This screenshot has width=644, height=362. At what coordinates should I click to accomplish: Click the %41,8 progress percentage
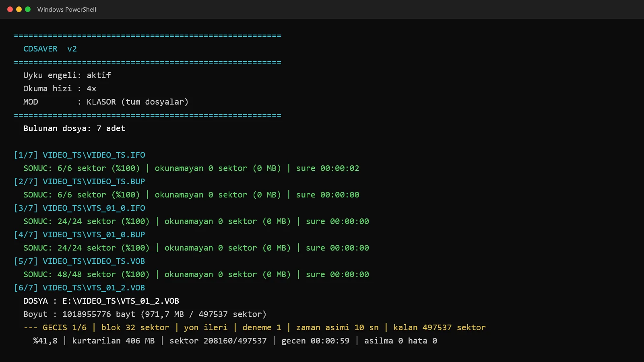coord(45,341)
